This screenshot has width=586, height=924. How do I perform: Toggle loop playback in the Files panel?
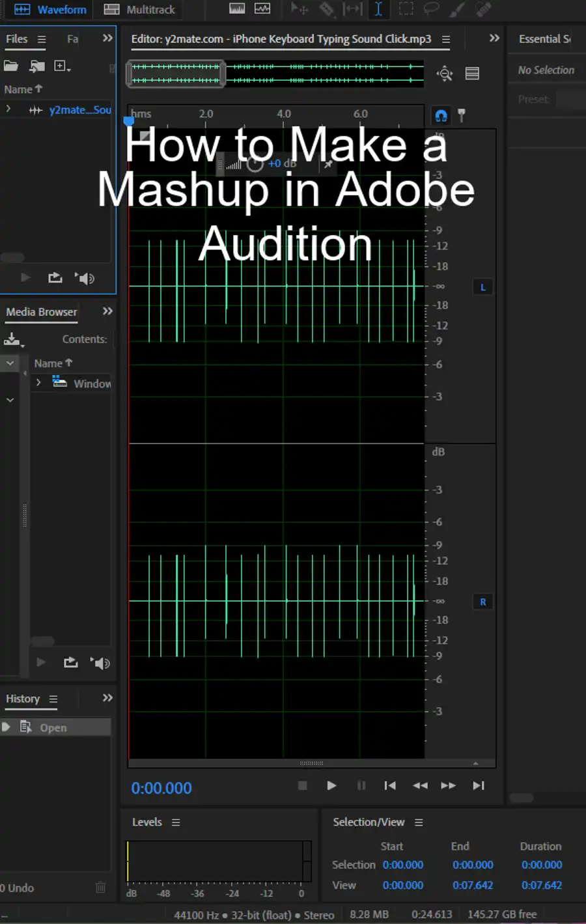55,278
